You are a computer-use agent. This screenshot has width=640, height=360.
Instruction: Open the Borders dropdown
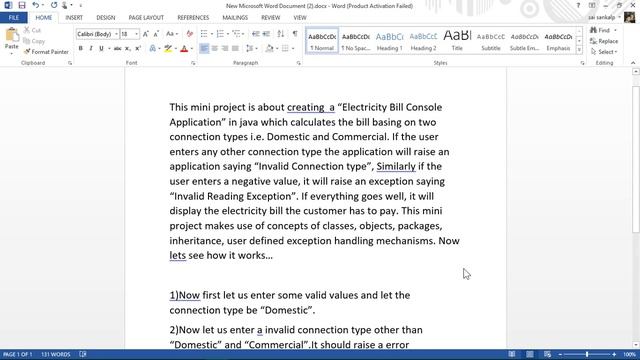[293, 49]
